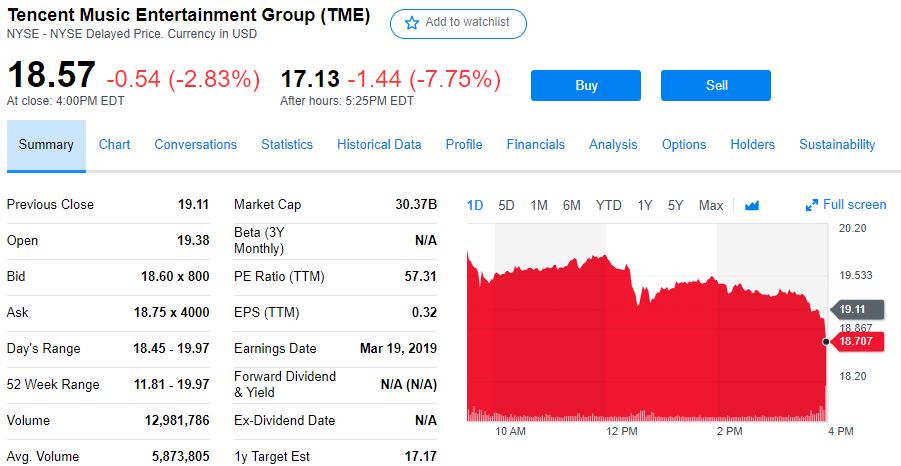Select the Summary tab

(x=46, y=145)
